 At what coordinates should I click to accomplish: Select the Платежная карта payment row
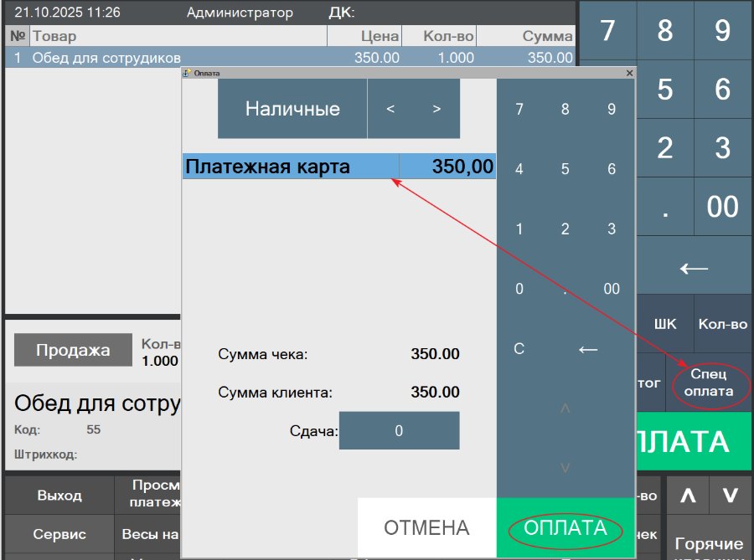click(339, 167)
